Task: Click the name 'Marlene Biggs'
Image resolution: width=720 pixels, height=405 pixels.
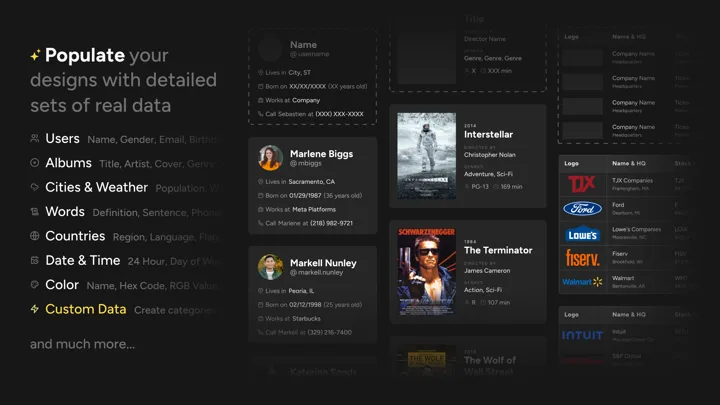Action: pos(321,154)
